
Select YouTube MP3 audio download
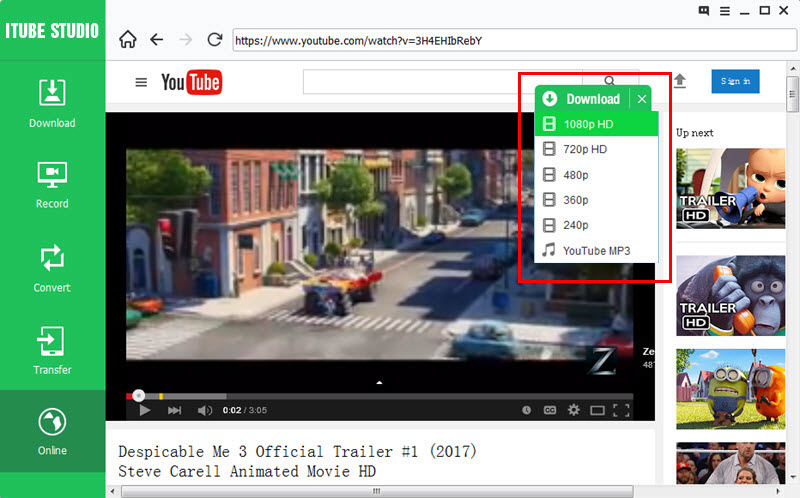coord(596,251)
